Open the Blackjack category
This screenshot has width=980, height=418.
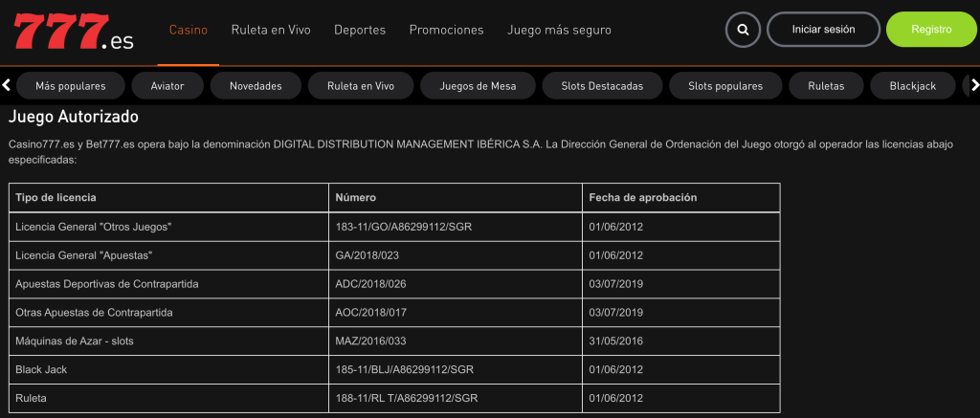pyautogui.click(x=912, y=86)
